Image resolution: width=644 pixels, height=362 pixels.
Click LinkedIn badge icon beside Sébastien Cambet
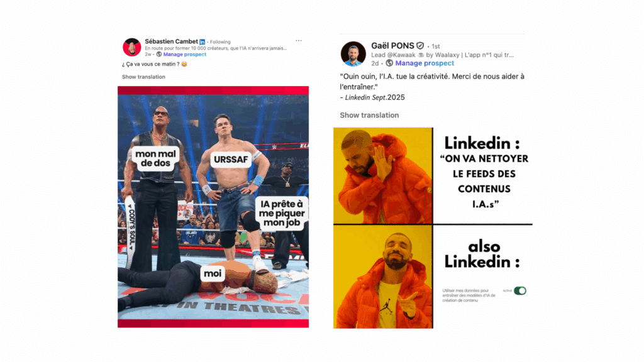point(202,42)
